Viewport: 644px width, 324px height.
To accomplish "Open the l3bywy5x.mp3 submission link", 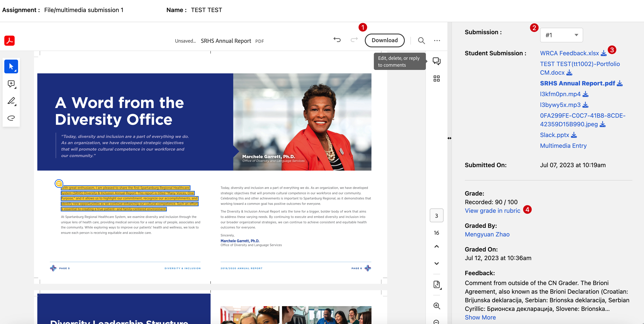I will click(x=560, y=105).
